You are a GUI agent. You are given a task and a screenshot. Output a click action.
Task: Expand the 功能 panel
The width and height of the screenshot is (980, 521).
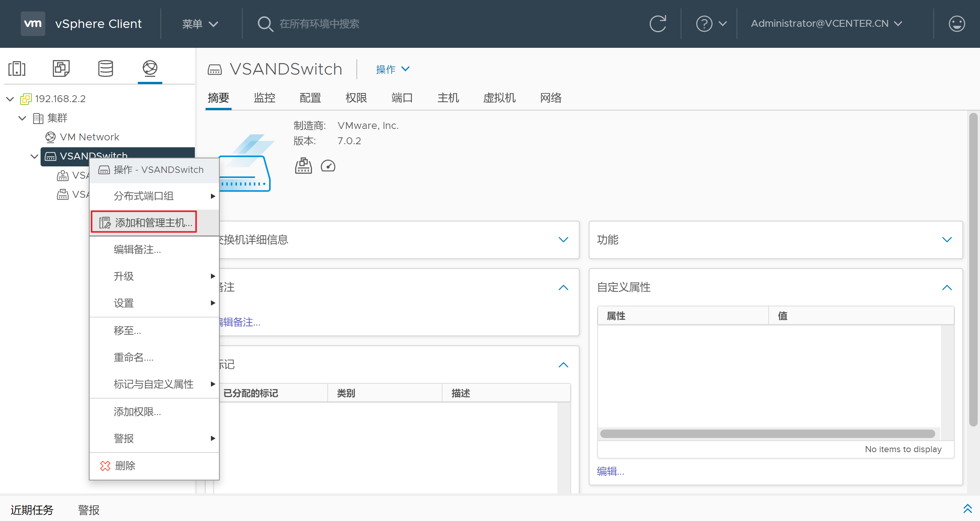[x=947, y=240]
